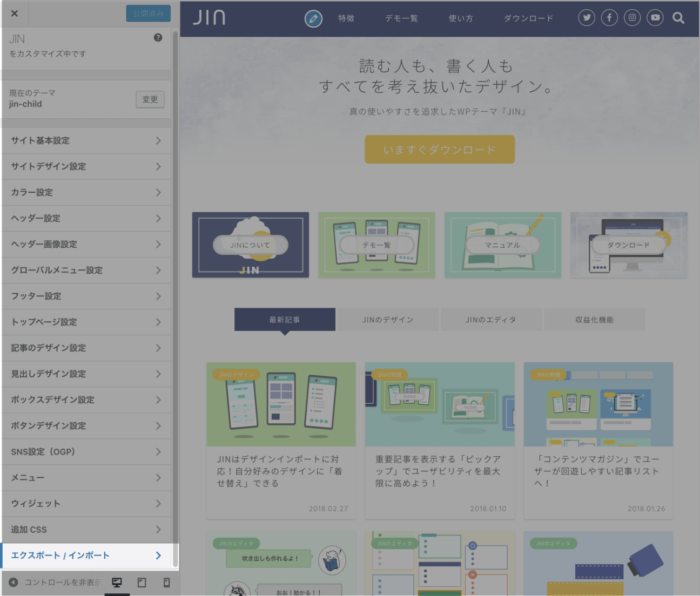Open ダウンロード pickup card
The image size is (700, 596).
[629, 245]
